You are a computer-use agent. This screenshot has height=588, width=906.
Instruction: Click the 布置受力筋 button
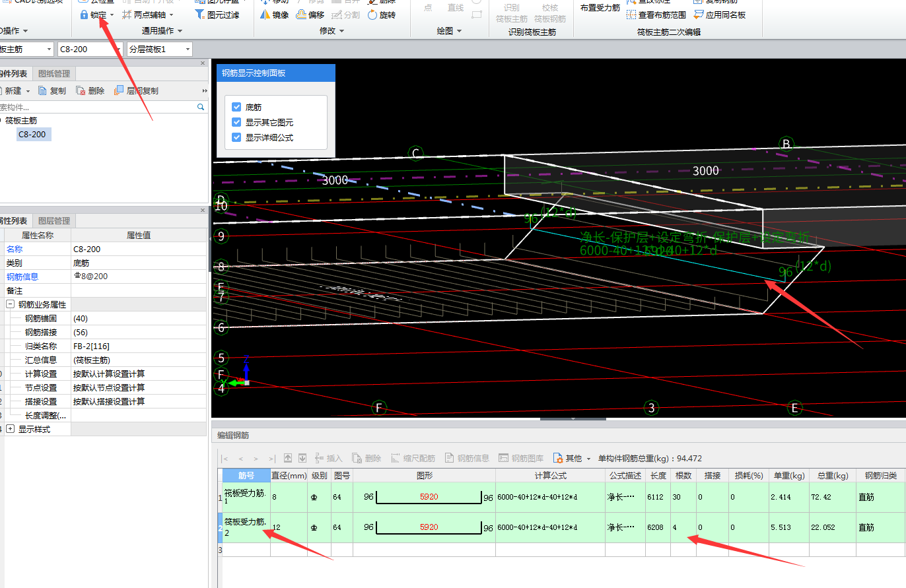[600, 8]
